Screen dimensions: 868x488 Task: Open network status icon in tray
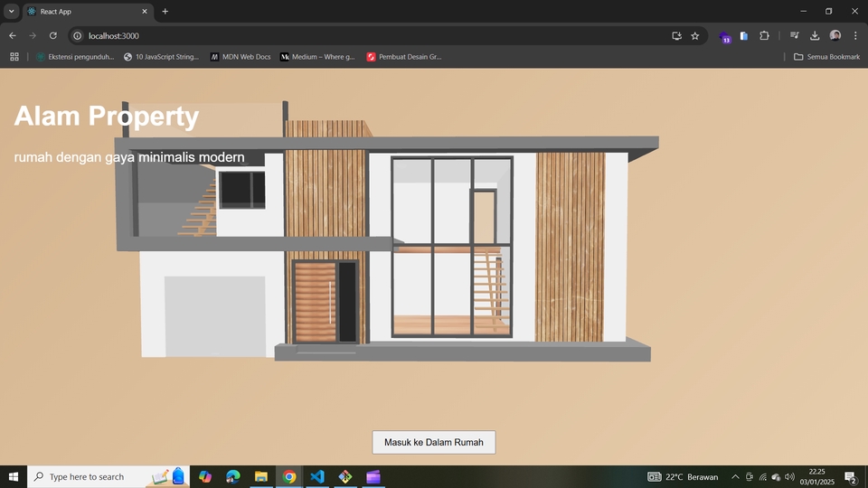click(x=763, y=476)
